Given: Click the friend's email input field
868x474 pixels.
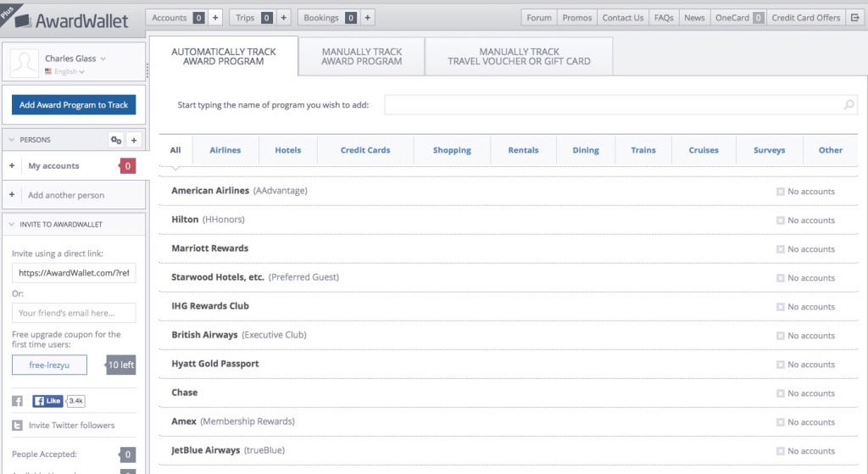Looking at the screenshot, I should click(x=74, y=313).
